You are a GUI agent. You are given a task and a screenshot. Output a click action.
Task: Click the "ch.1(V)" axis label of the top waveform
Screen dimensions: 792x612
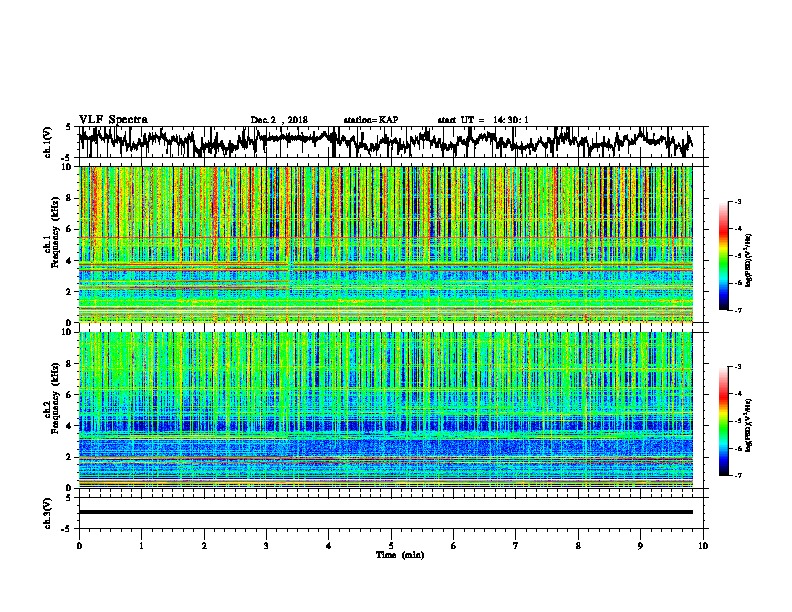click(x=48, y=142)
